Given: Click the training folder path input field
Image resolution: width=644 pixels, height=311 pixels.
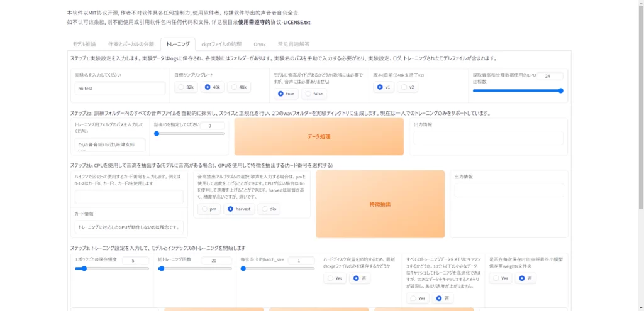Looking at the screenshot, I should 109,145.
